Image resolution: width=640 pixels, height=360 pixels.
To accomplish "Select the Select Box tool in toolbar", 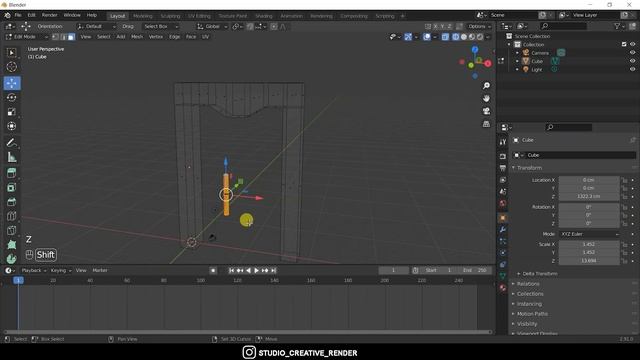I will (x=11, y=53).
